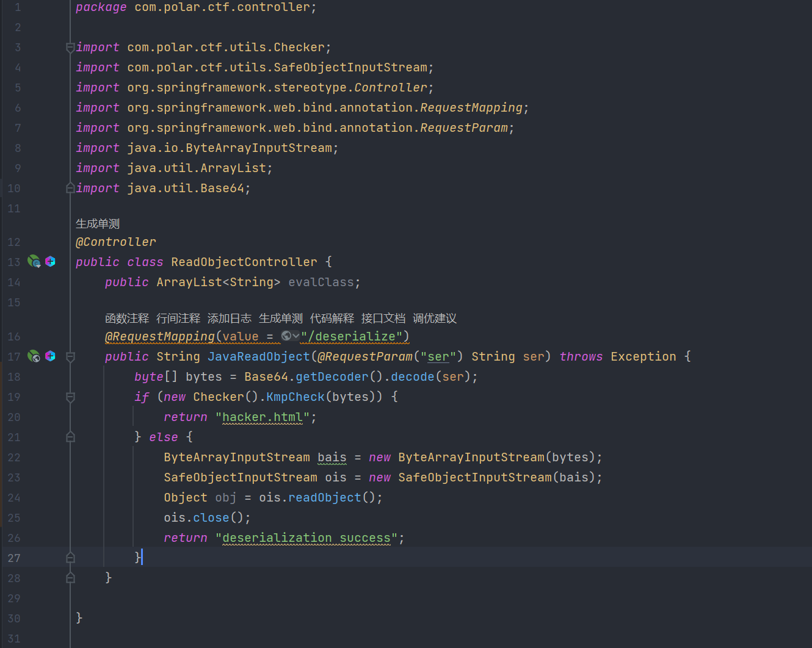The width and height of the screenshot is (812, 648).
Task: Click the plugin cube gutter icon on line 17
Action: tap(51, 356)
